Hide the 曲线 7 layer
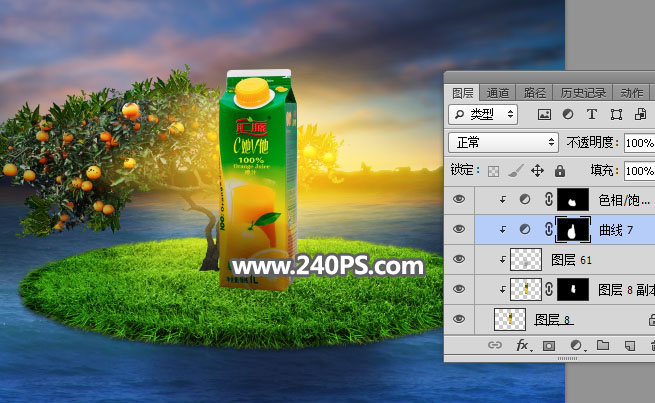Viewport: 655px width, 403px height. (459, 229)
